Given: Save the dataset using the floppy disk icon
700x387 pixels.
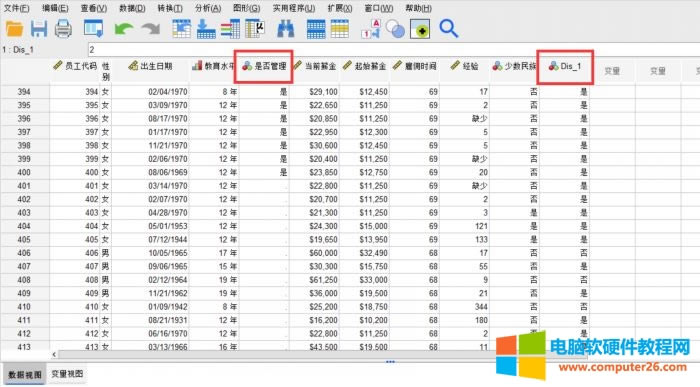Looking at the screenshot, I should click(x=39, y=29).
